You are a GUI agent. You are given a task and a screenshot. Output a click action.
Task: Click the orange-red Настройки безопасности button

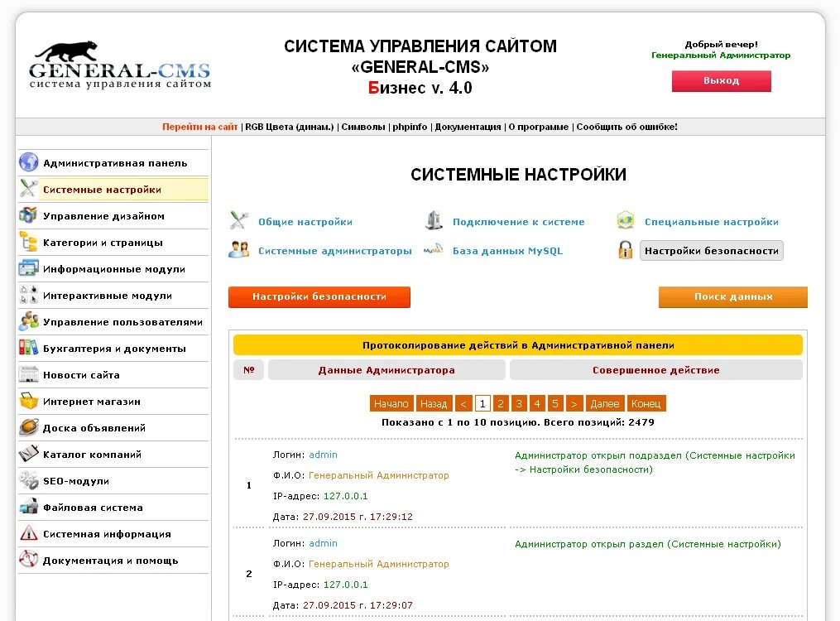[319, 296]
